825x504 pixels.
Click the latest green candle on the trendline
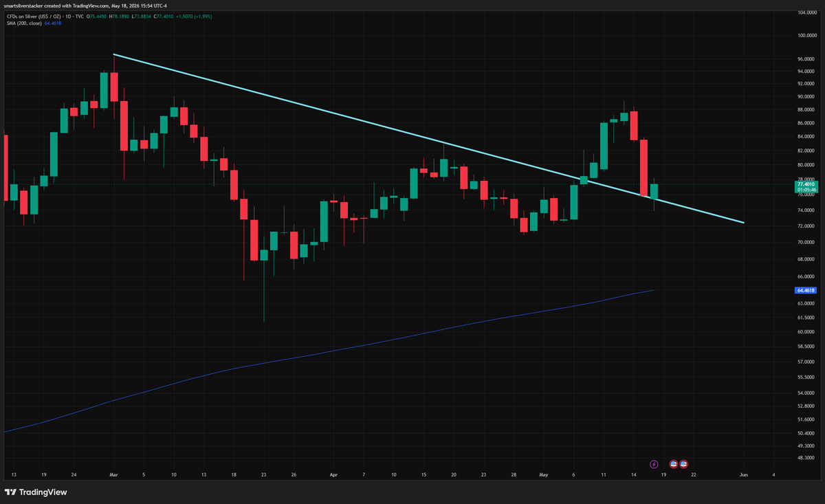pos(654,192)
